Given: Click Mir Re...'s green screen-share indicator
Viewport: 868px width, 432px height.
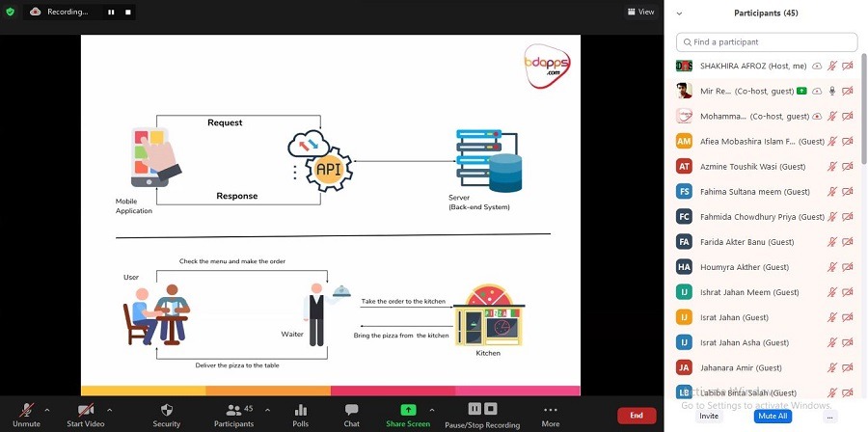Looking at the screenshot, I should coord(801,92).
